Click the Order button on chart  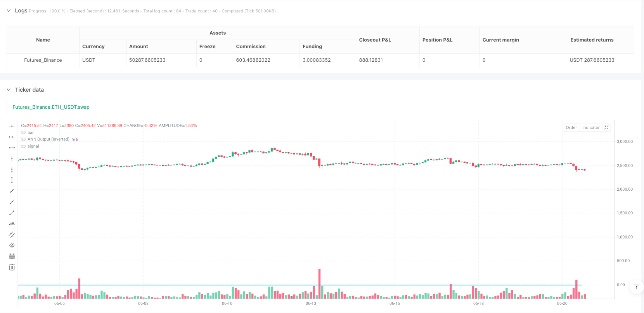tap(571, 127)
